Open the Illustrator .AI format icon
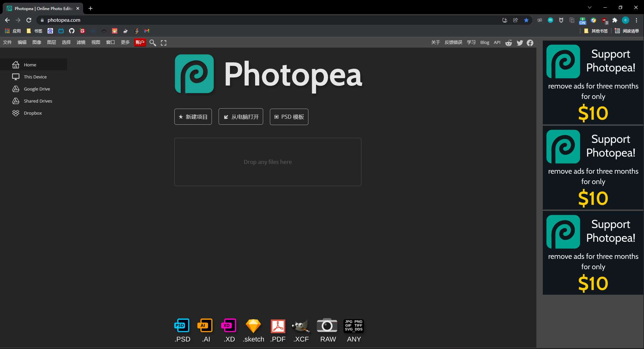Screen dimensions: 644x349 click(205, 326)
